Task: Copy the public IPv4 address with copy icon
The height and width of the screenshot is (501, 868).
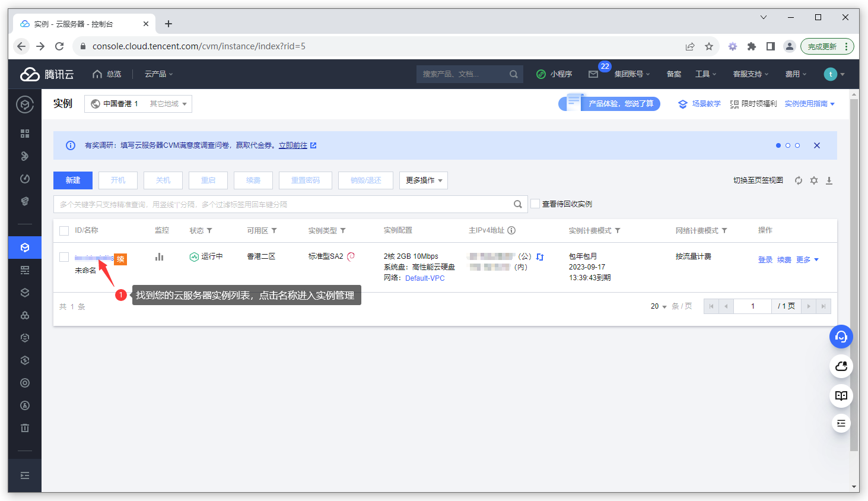Action: pos(539,256)
